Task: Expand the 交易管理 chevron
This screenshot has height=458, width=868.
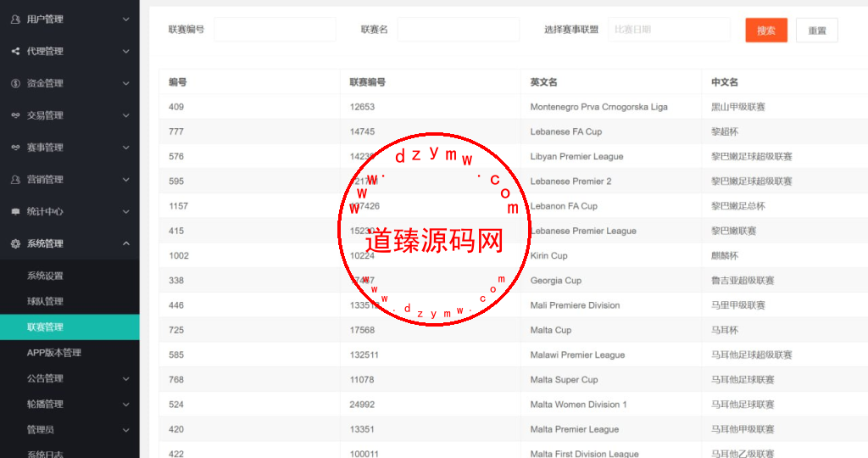Action: [x=126, y=115]
